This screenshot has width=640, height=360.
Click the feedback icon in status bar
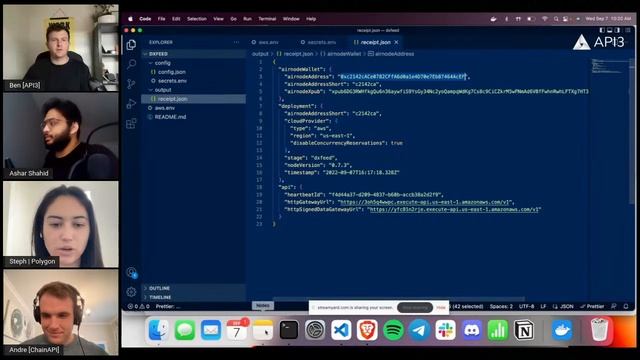(613, 306)
